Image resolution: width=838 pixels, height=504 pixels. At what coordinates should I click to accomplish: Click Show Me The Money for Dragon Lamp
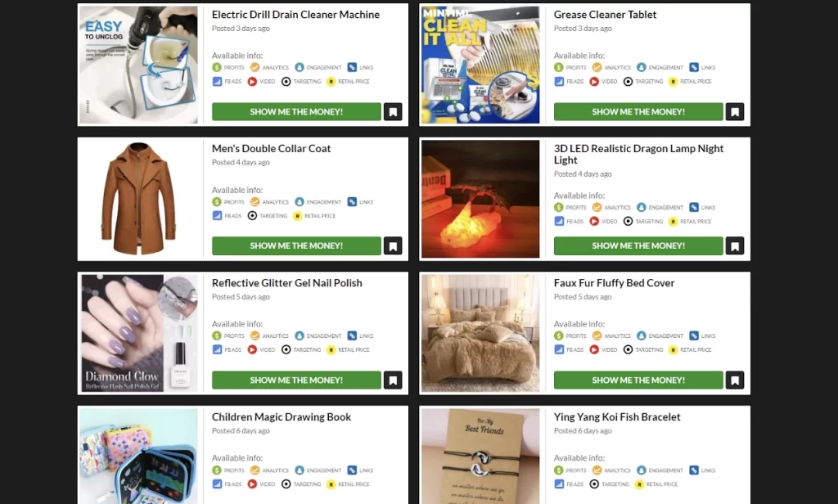pos(638,245)
